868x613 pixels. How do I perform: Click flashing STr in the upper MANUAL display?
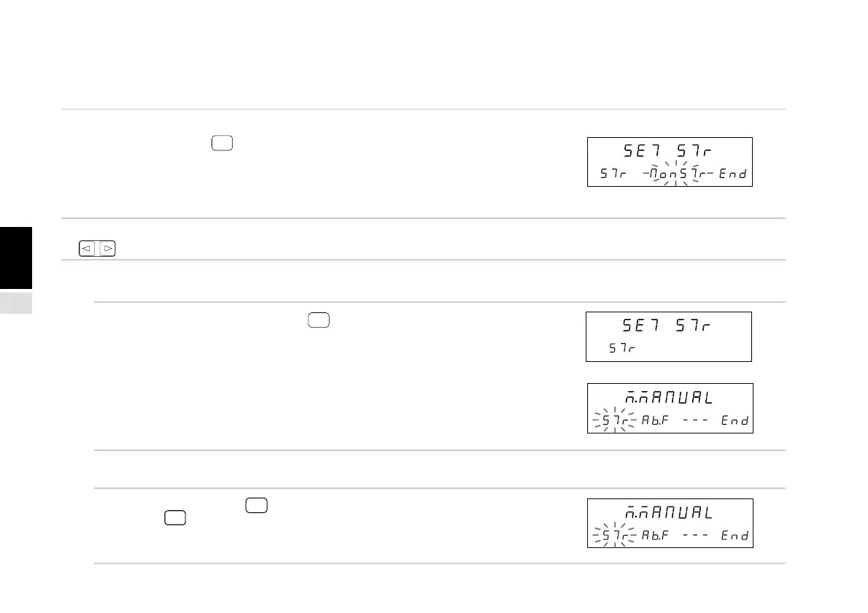[x=615, y=420]
